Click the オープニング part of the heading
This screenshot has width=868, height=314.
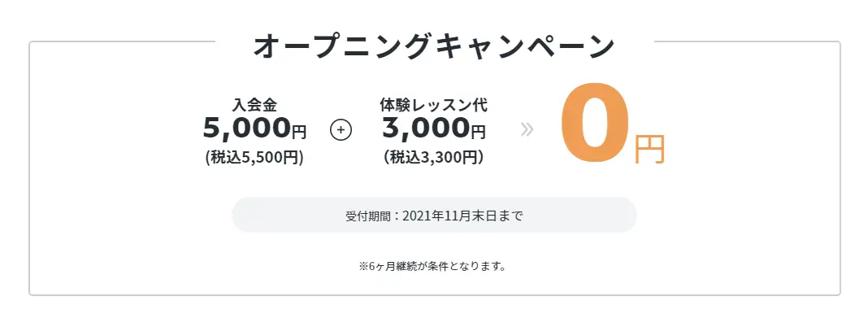point(343,46)
